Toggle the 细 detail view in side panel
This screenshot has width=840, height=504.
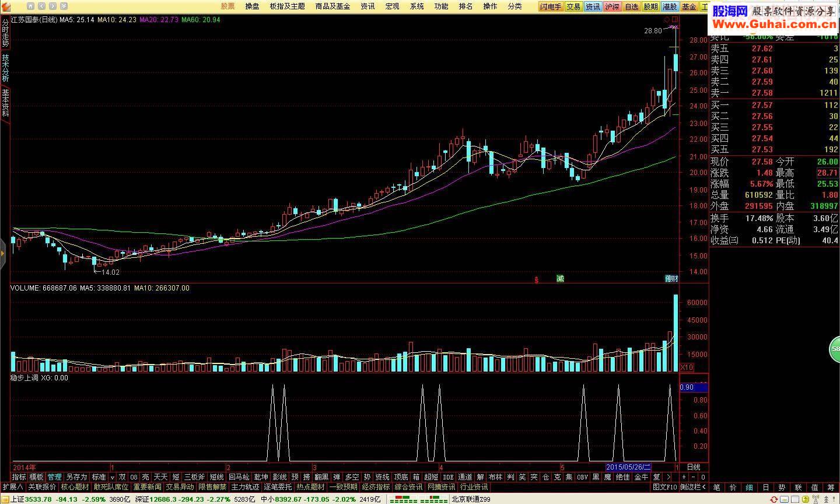point(750,487)
